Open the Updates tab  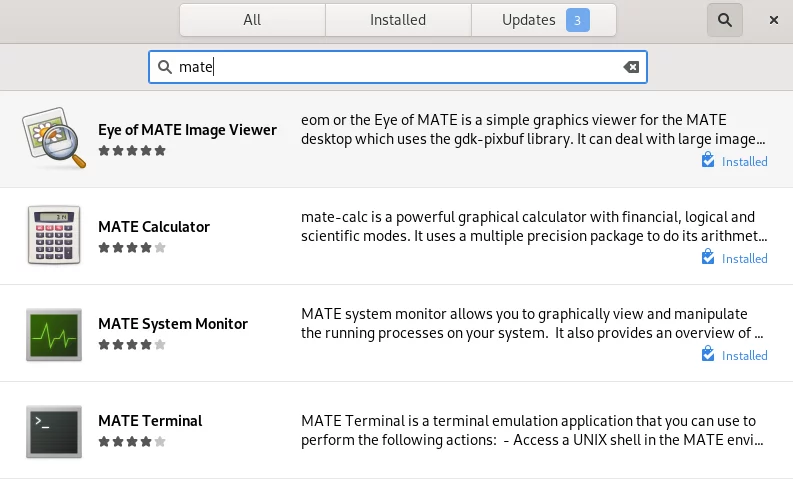(544, 20)
